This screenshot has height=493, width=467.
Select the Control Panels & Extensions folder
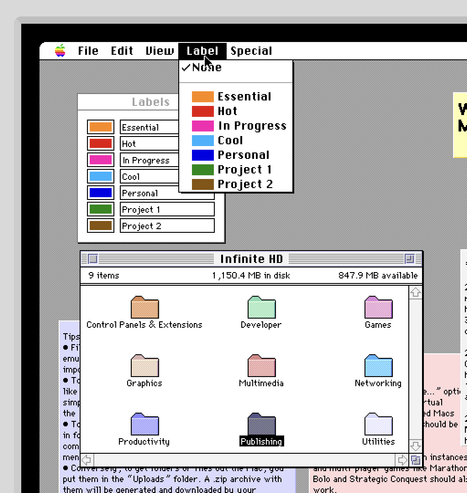145,307
